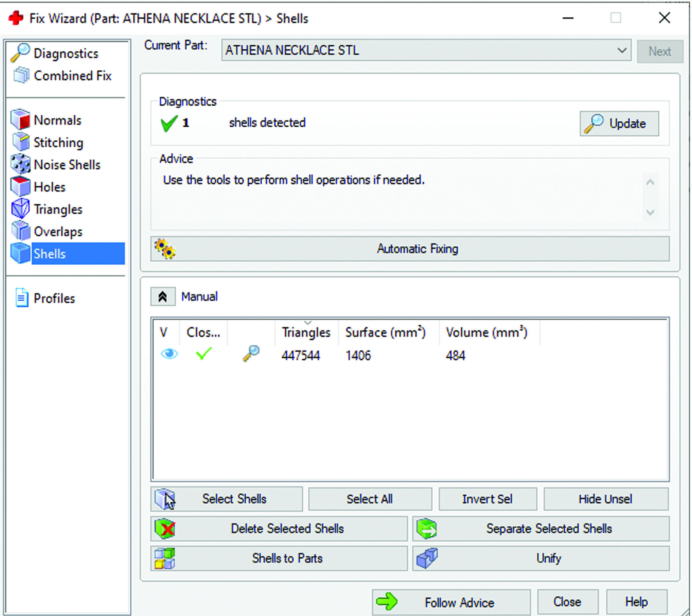This screenshot has height=616, width=692.
Task: Open the Current Part dropdown
Action: pyautogui.click(x=622, y=50)
